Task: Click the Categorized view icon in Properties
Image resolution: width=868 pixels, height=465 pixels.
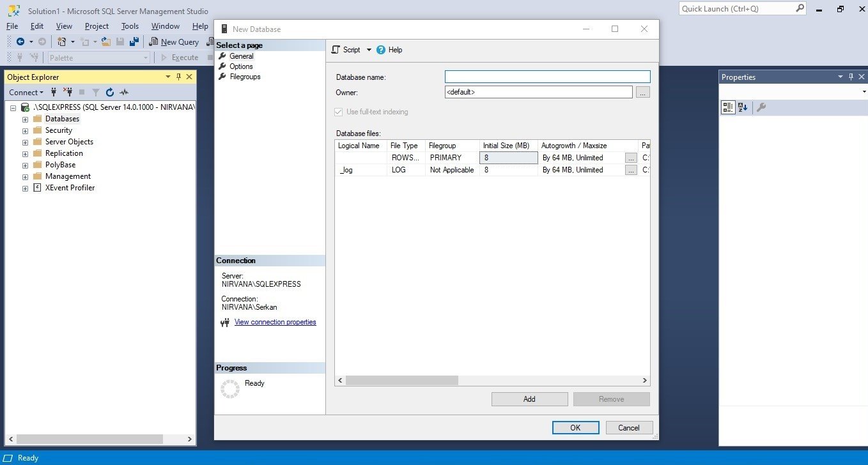Action: [728, 107]
